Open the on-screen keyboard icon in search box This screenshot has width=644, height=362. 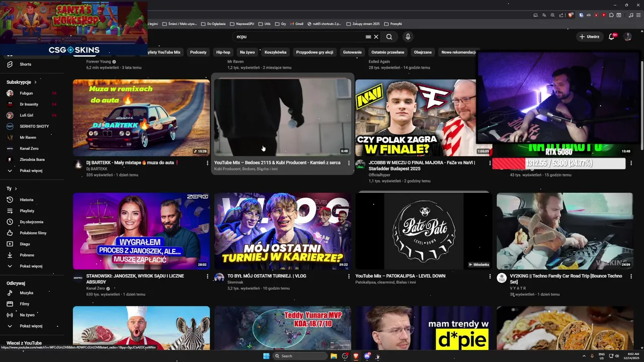[x=368, y=37]
